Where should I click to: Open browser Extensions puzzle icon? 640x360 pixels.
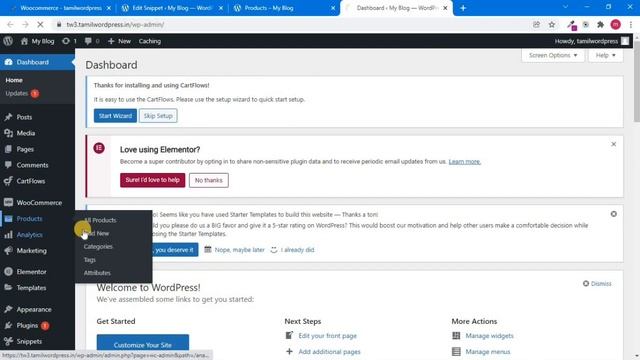tap(600, 24)
